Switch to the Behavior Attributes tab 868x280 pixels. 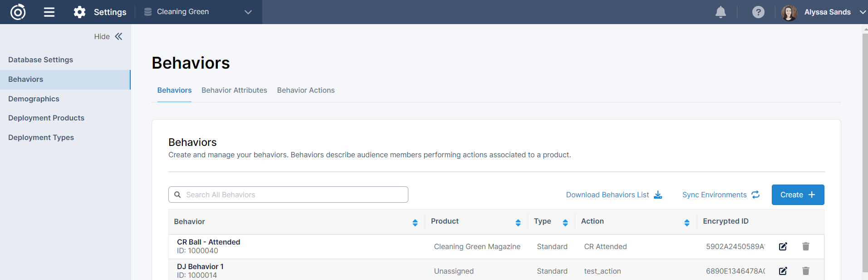pyautogui.click(x=234, y=90)
